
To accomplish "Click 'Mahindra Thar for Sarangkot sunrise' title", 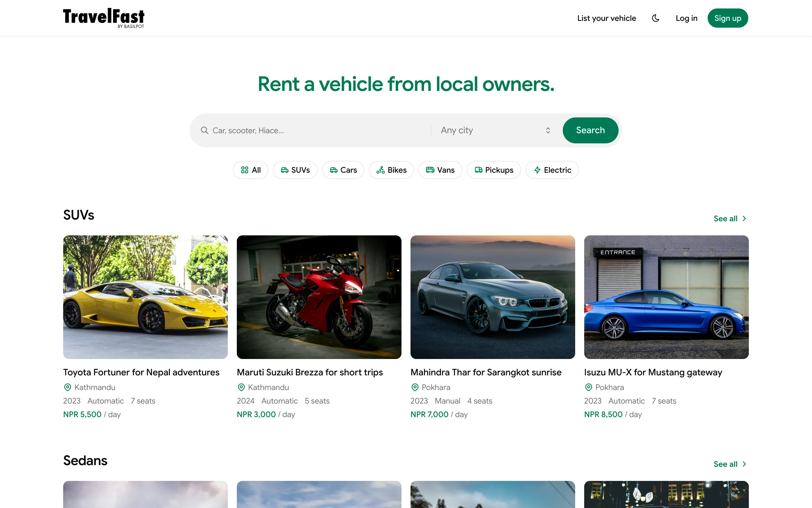I will pos(486,372).
